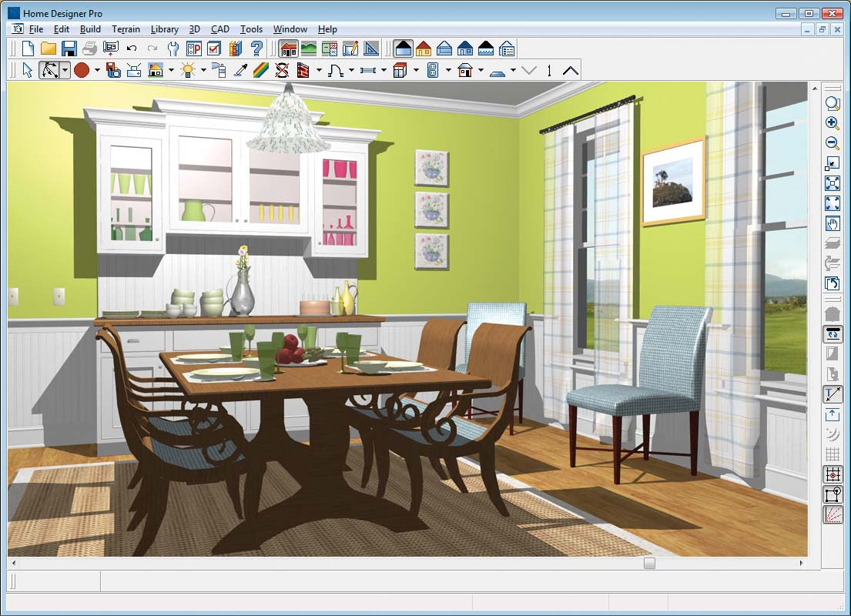851x616 pixels.
Task: Expand the dropdown beside the sun light icon
Action: coord(203,71)
